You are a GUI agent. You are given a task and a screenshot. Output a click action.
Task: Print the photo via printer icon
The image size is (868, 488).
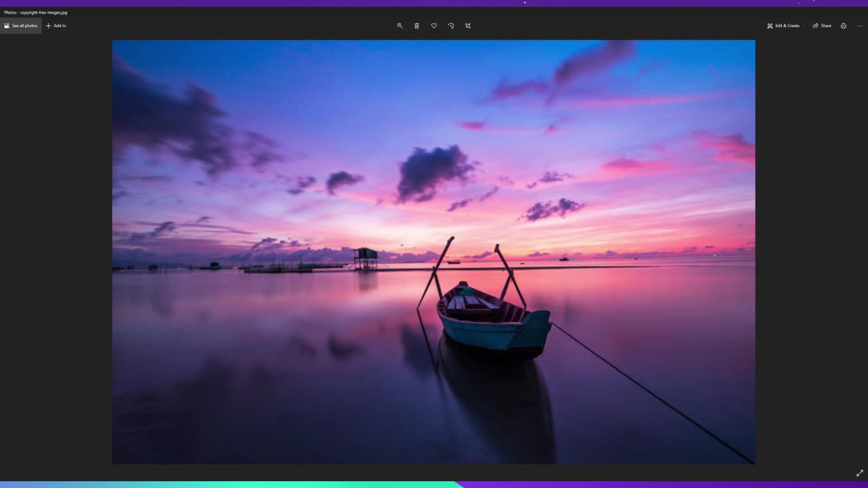point(844,26)
